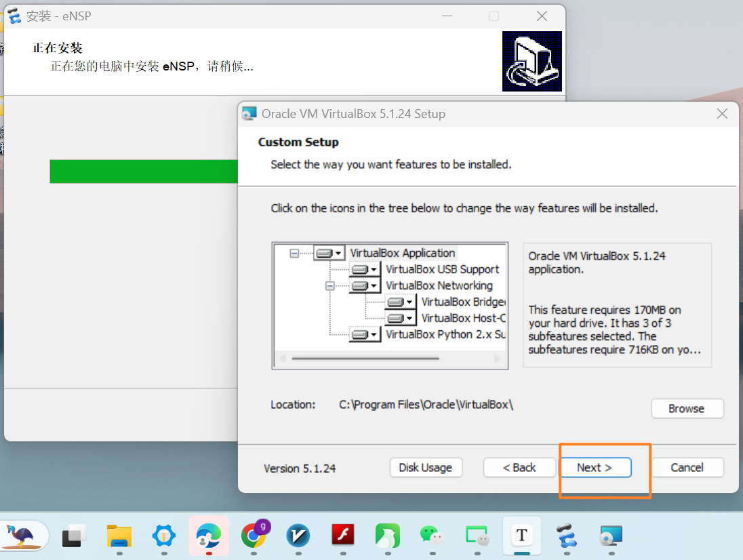Collapse the VirtualBox Networking tree node
This screenshot has height=560, width=743.
pyautogui.click(x=330, y=286)
